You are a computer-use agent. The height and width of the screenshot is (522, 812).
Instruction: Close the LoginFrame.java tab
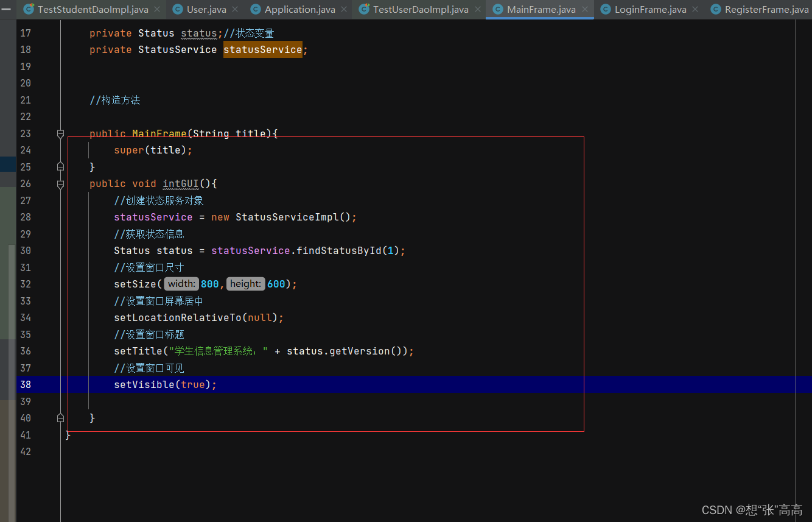(695, 9)
